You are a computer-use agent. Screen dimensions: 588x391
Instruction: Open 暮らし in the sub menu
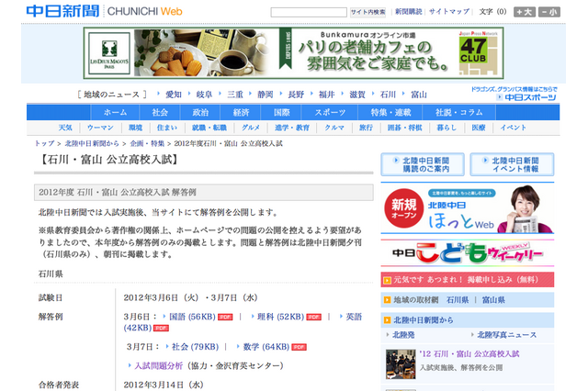447,128
